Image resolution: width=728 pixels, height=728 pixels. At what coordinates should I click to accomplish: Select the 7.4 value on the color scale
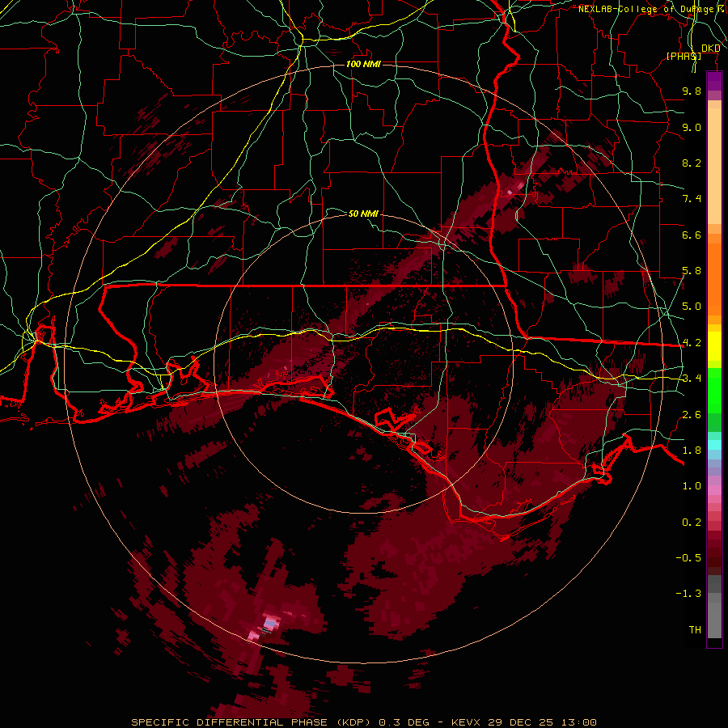pyautogui.click(x=692, y=199)
